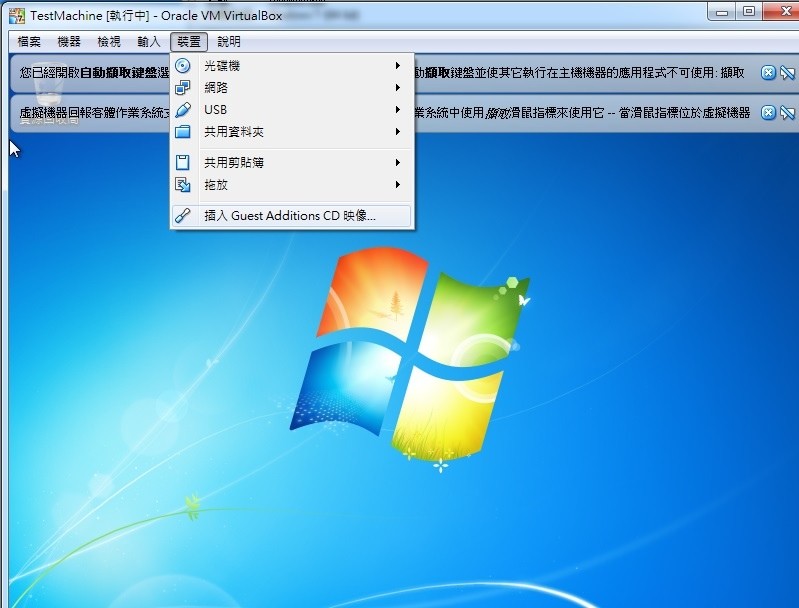The image size is (799, 608).
Task: Close the opened 裝置 menu
Action: pos(189,42)
